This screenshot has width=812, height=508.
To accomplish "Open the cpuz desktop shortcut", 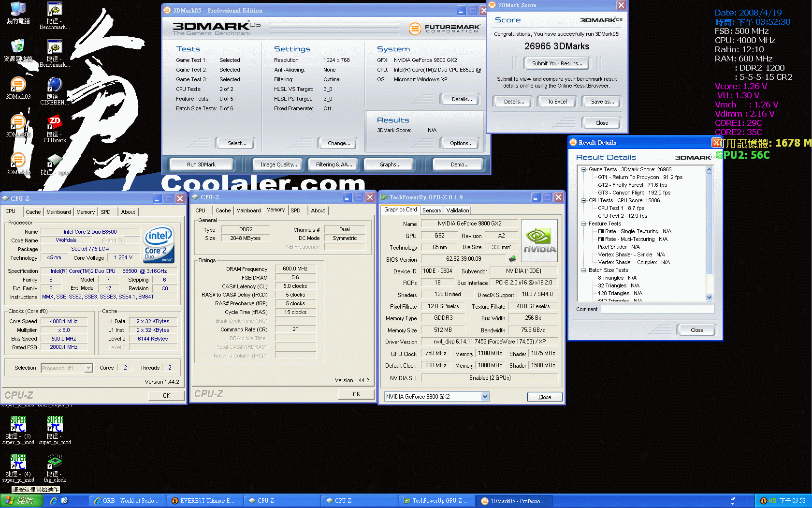I will (x=55, y=164).
